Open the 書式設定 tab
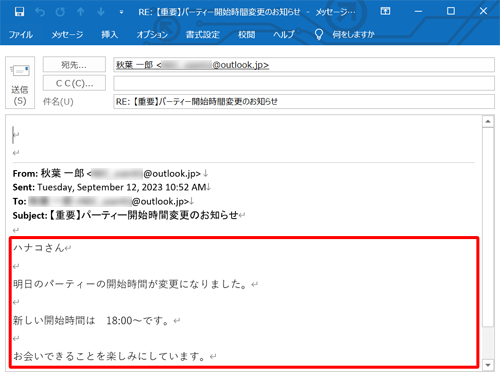The image size is (500, 377). pyautogui.click(x=203, y=34)
